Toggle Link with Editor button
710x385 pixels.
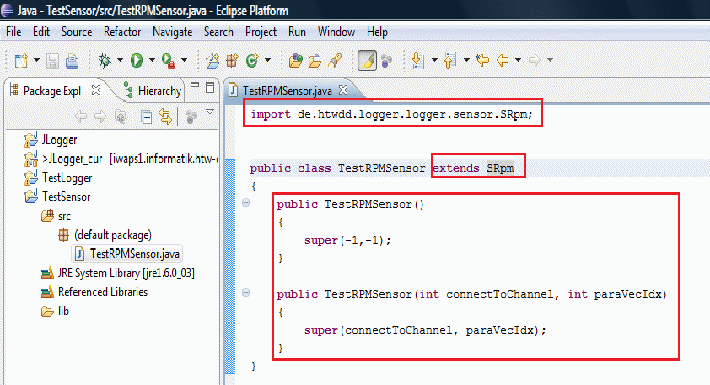pos(166,117)
